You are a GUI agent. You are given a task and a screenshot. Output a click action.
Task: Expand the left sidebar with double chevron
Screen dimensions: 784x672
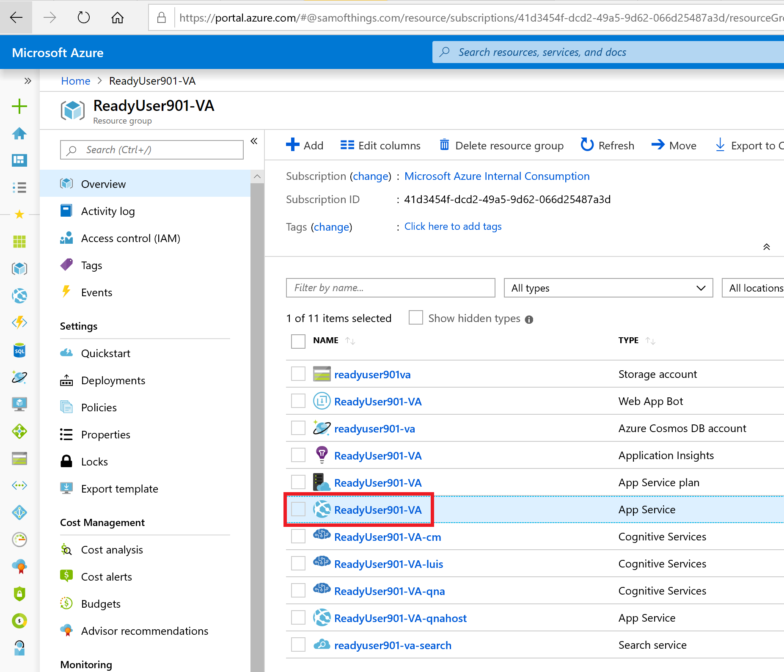pos(28,81)
